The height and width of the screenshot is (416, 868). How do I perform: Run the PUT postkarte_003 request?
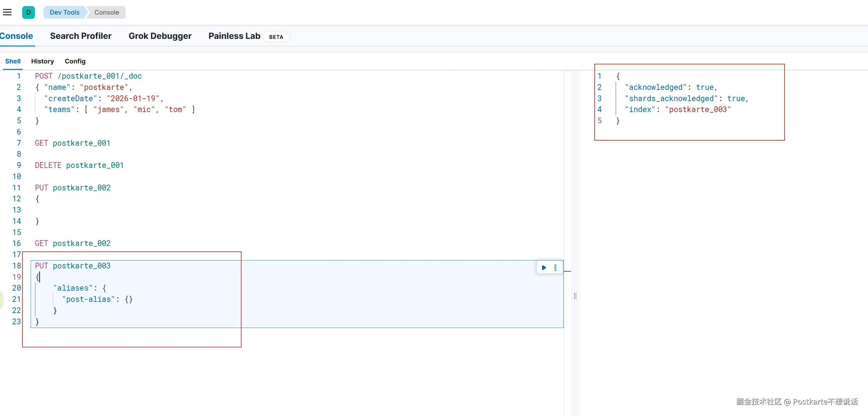[544, 268]
